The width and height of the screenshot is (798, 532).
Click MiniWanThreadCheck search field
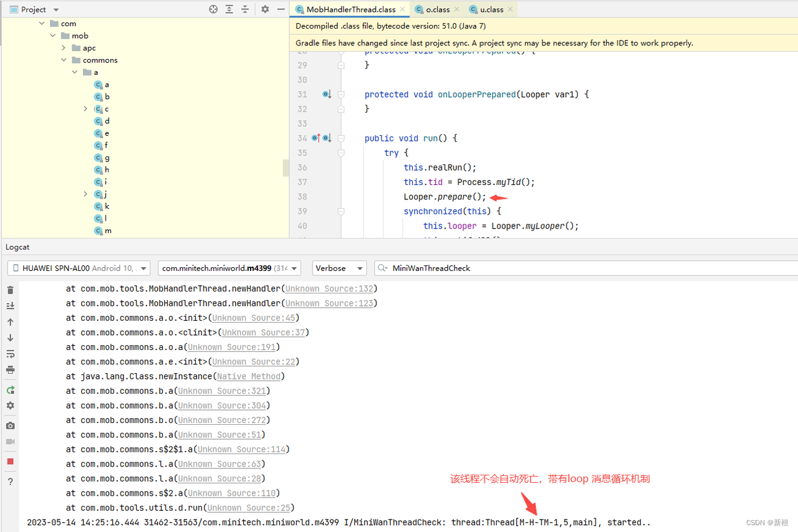[586, 268]
